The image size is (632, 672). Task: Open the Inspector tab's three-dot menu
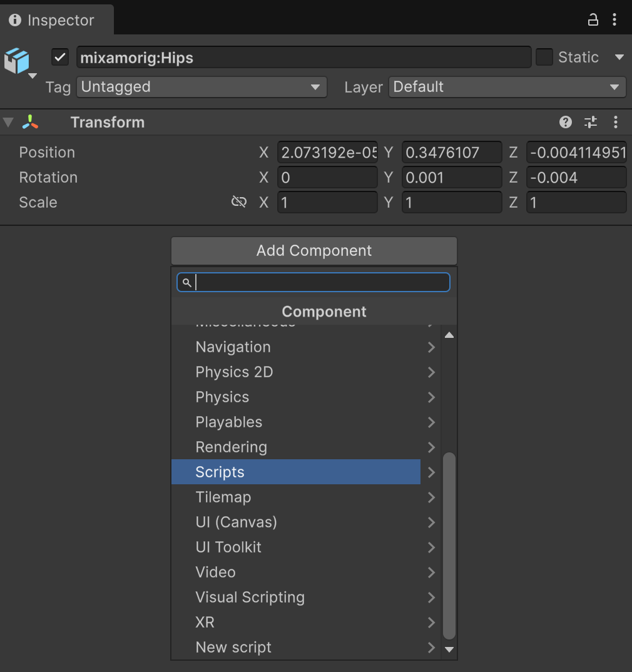(x=614, y=20)
